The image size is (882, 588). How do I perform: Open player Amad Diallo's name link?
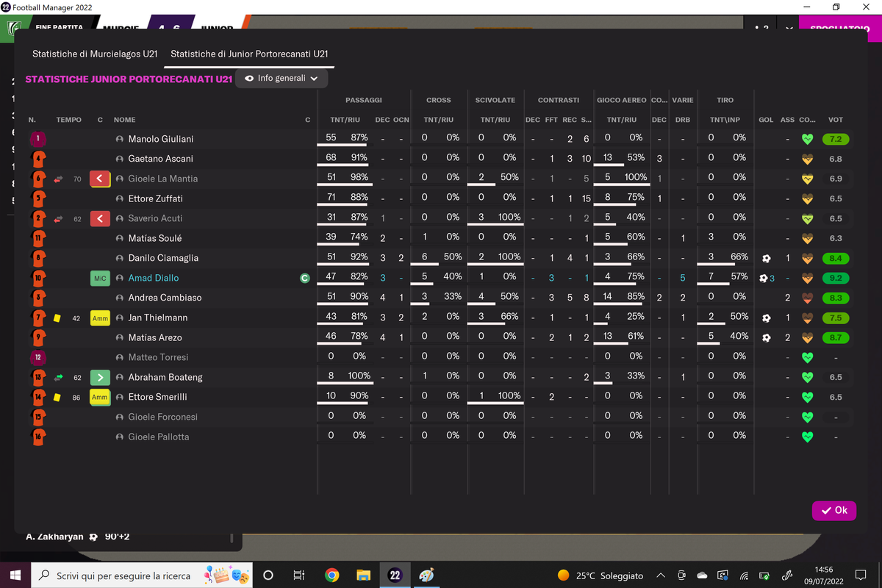coord(154,278)
